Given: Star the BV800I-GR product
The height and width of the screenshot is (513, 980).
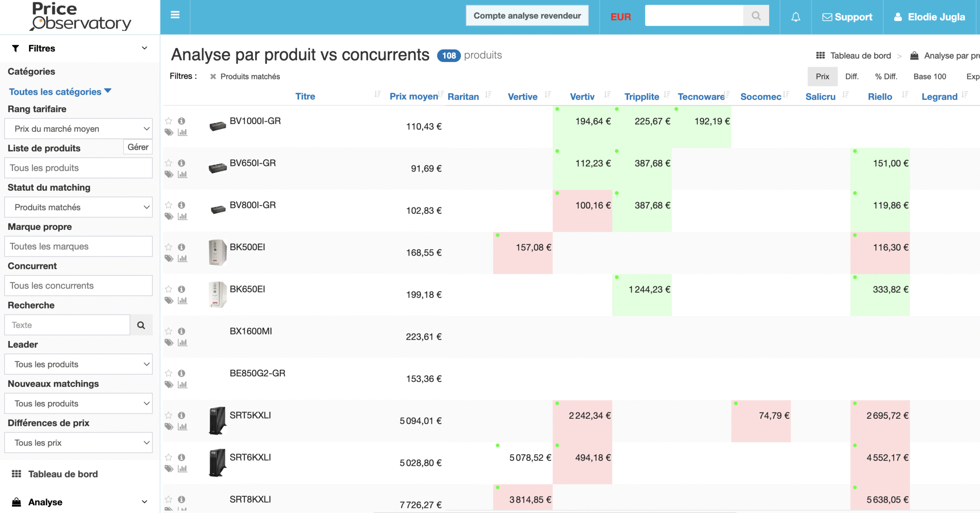Looking at the screenshot, I should coord(168,205).
